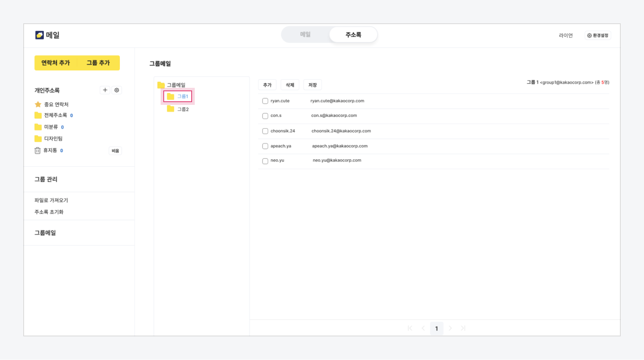
Task: Go to the last page arrow
Action: tap(463, 328)
